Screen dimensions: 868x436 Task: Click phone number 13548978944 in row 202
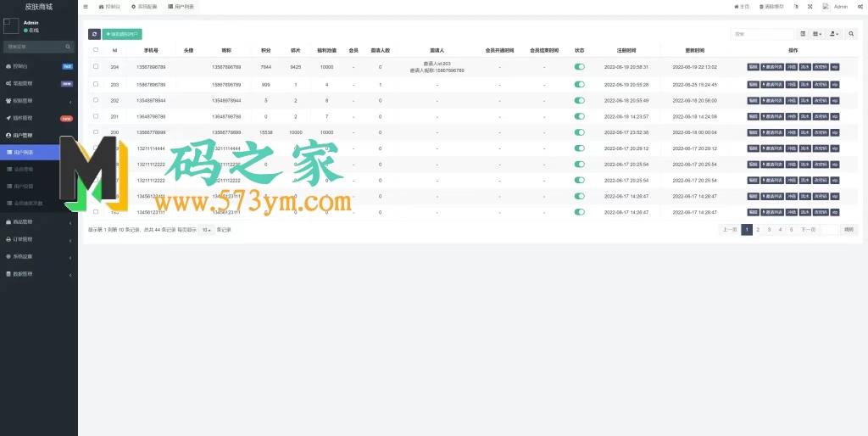151,101
